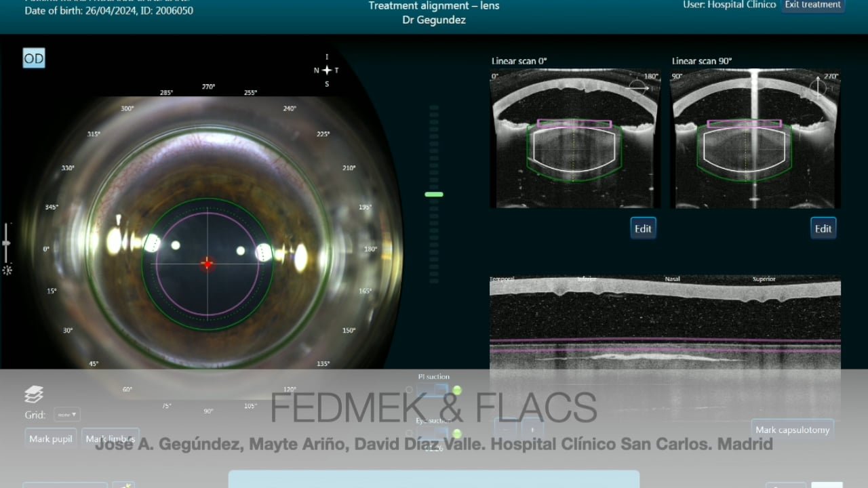Click the brightness sun icon
This screenshot has width=868, height=488.
[7, 270]
